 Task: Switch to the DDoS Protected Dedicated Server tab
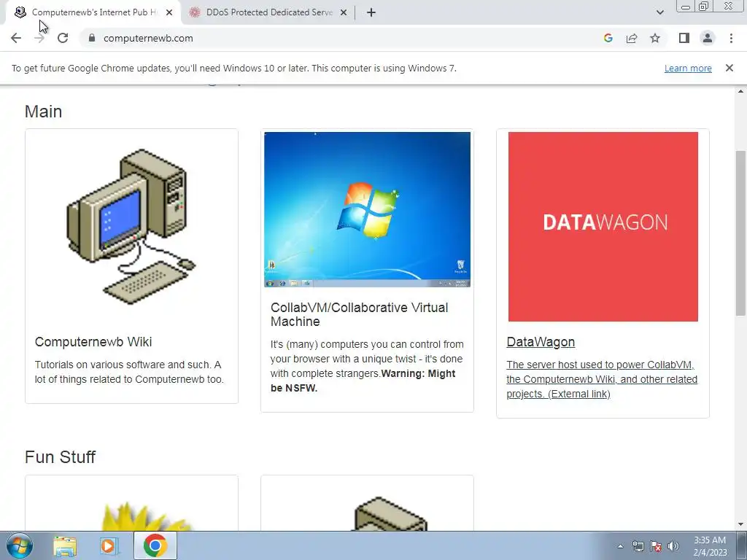pos(269,13)
